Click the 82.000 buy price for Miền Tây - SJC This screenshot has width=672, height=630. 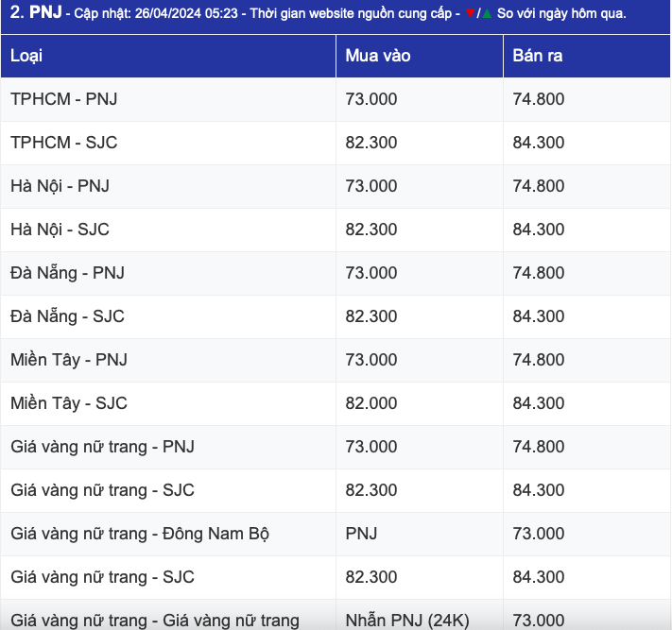[371, 403]
